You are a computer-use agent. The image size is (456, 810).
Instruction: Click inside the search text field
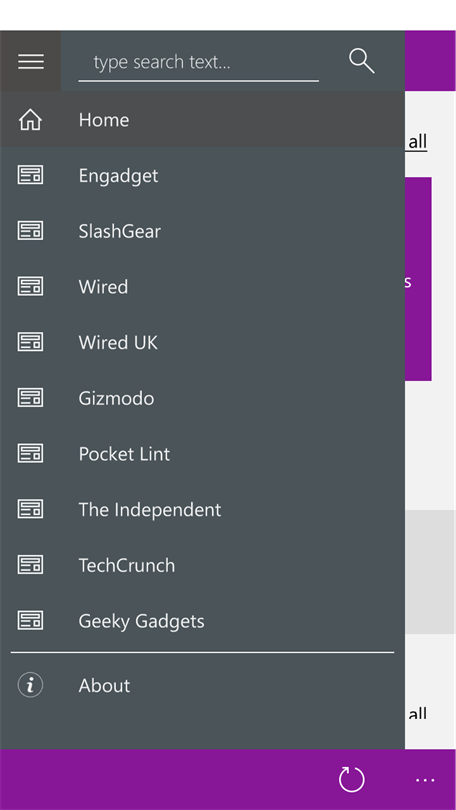[198, 63]
